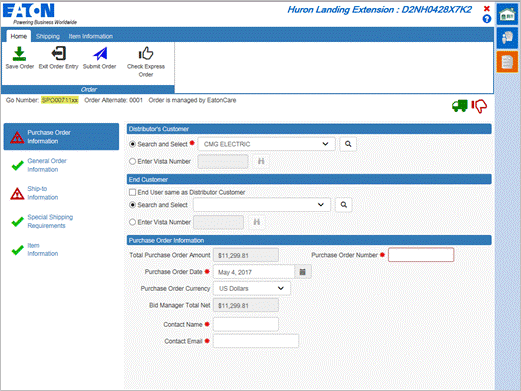The image size is (521, 391).
Task: Open the blue help question mark icon
Action: pos(487,19)
